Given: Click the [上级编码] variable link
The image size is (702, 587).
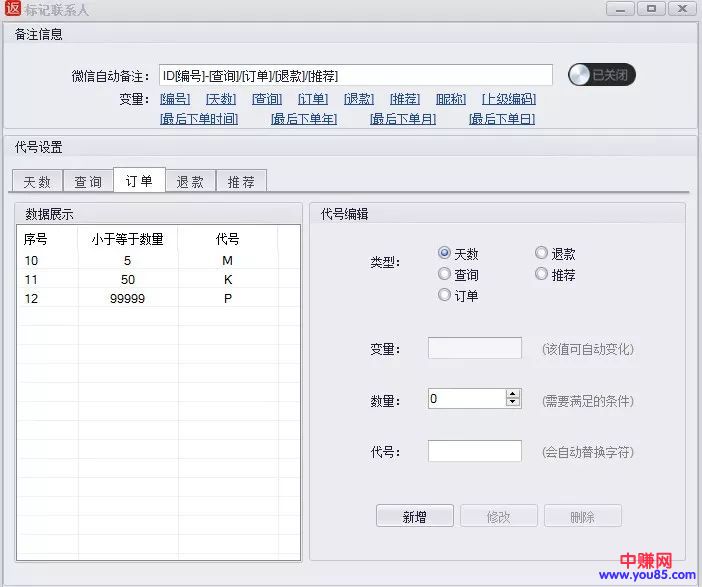Looking at the screenshot, I should coord(508,99).
